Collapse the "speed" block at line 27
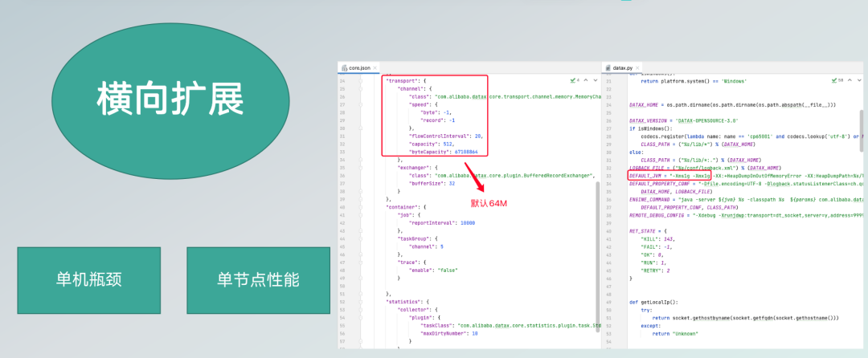This screenshot has width=868, height=358. (361, 104)
